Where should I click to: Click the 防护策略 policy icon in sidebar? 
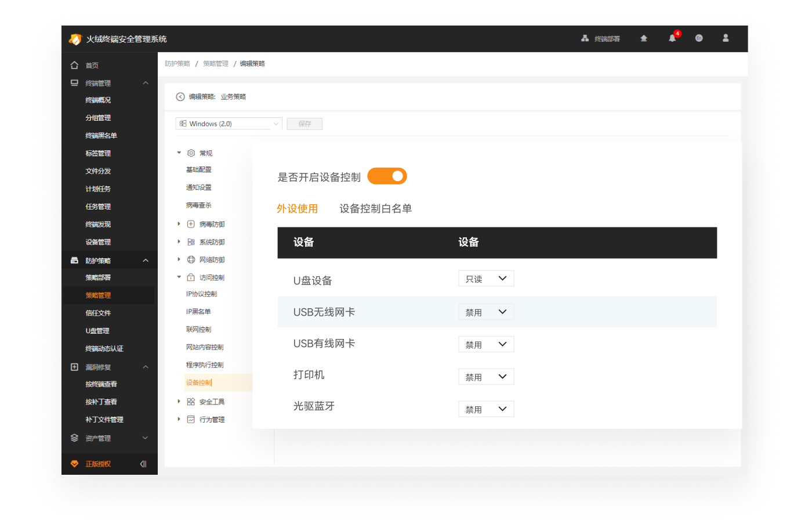click(74, 259)
